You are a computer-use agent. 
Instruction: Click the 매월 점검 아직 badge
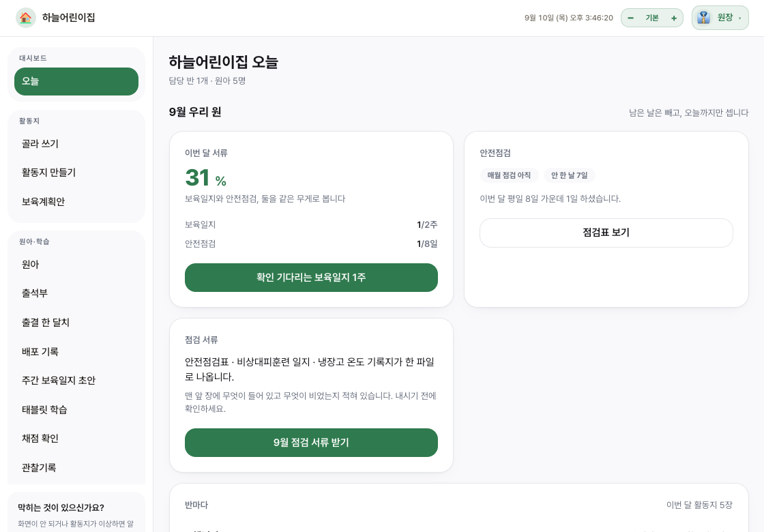click(x=509, y=175)
